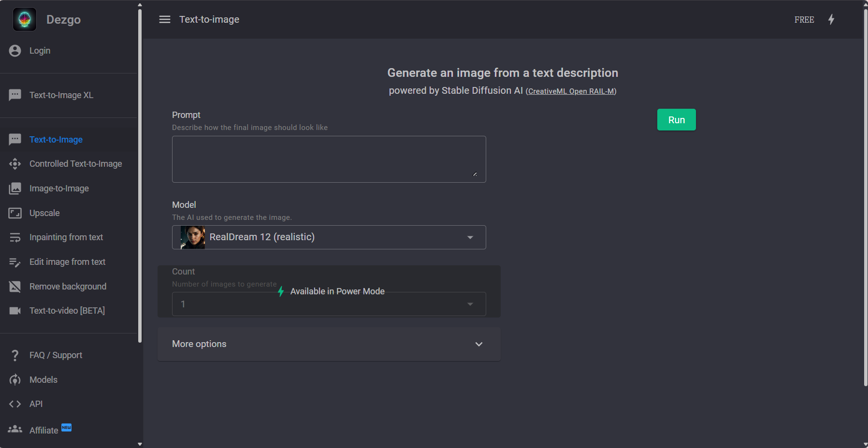Click the Prompt text area
This screenshot has width=868, height=448.
329,159
